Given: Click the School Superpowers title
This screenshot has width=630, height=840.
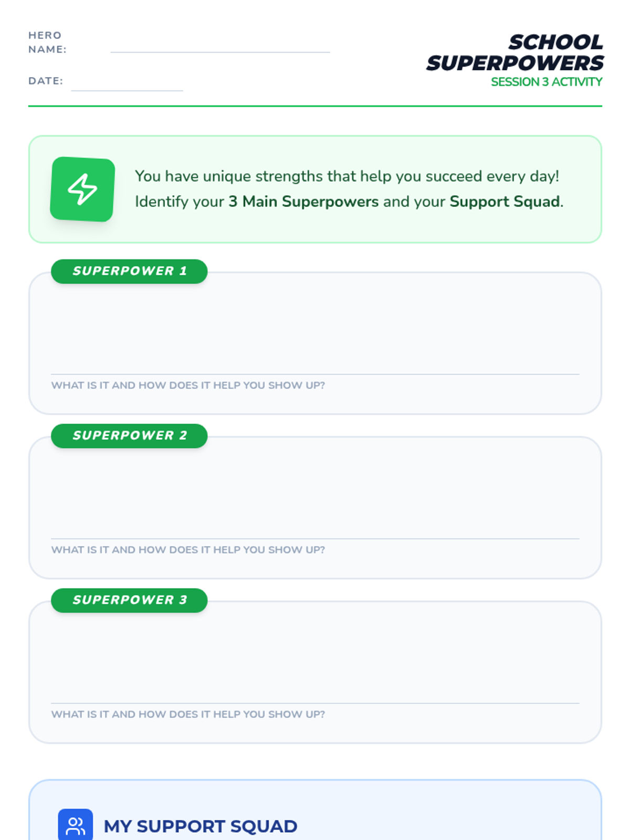Looking at the screenshot, I should tap(516, 52).
